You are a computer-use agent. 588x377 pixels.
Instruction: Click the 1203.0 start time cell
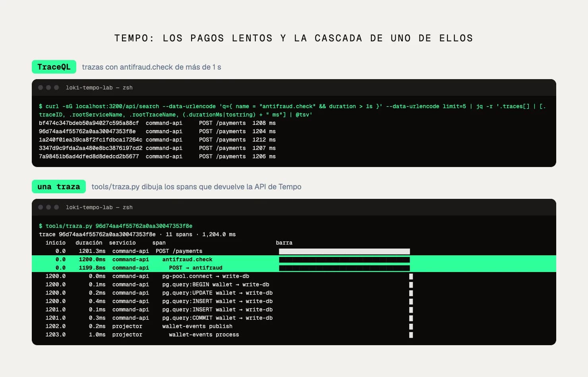56,335
